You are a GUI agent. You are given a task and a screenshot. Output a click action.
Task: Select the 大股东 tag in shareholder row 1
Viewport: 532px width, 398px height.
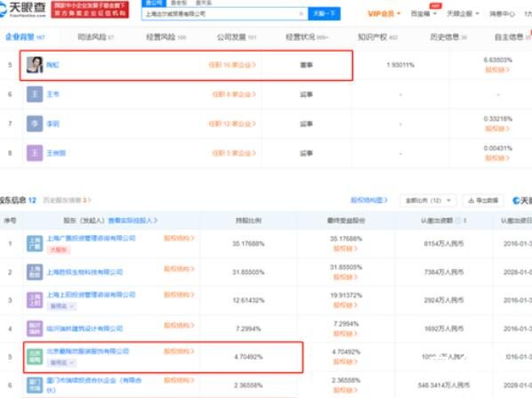click(x=59, y=249)
